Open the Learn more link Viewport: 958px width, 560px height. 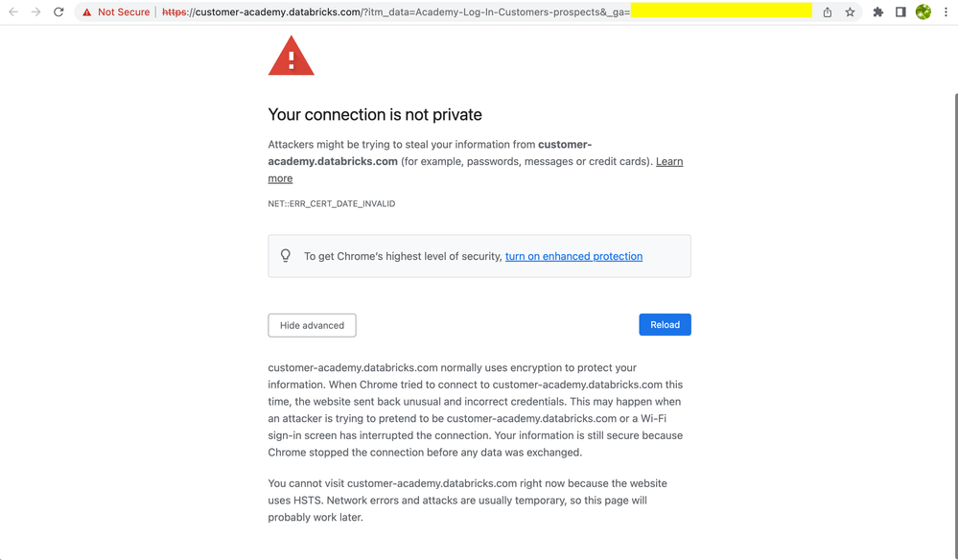click(x=669, y=161)
